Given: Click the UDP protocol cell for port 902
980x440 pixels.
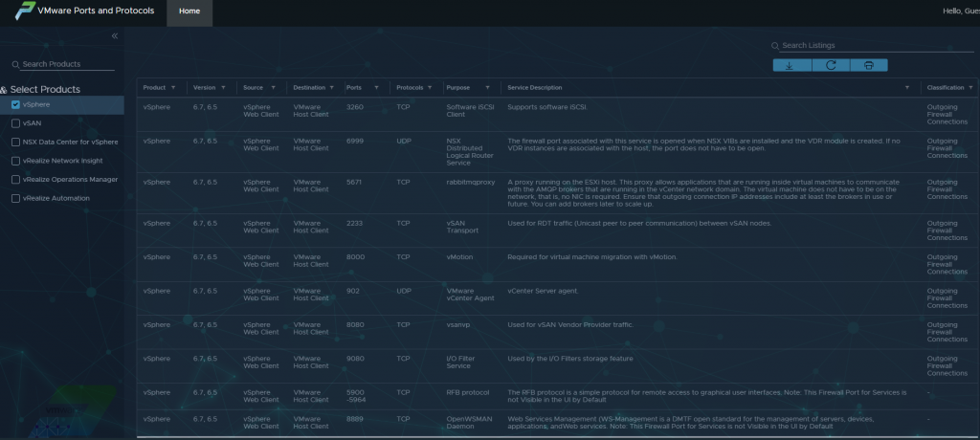Looking at the screenshot, I should coord(404,291).
